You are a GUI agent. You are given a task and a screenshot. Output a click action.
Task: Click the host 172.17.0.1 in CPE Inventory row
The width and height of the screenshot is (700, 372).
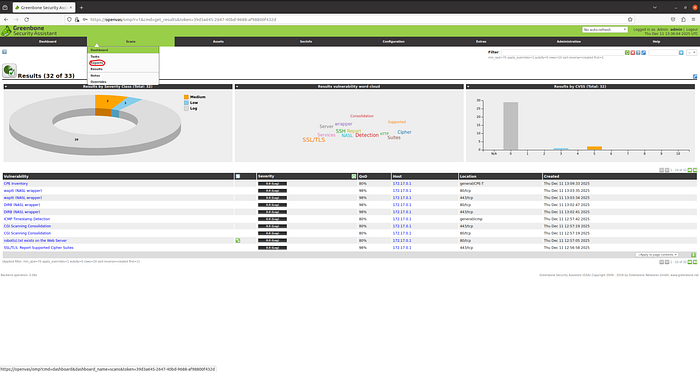click(402, 184)
